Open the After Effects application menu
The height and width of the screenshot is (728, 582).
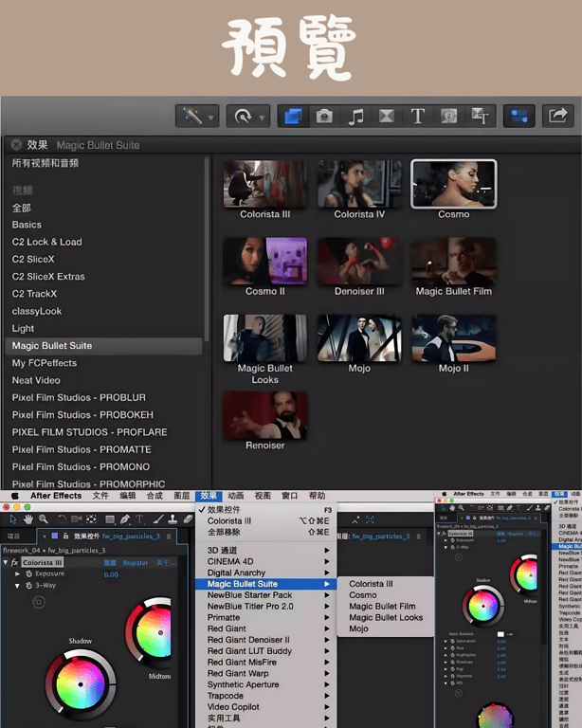tap(56, 496)
